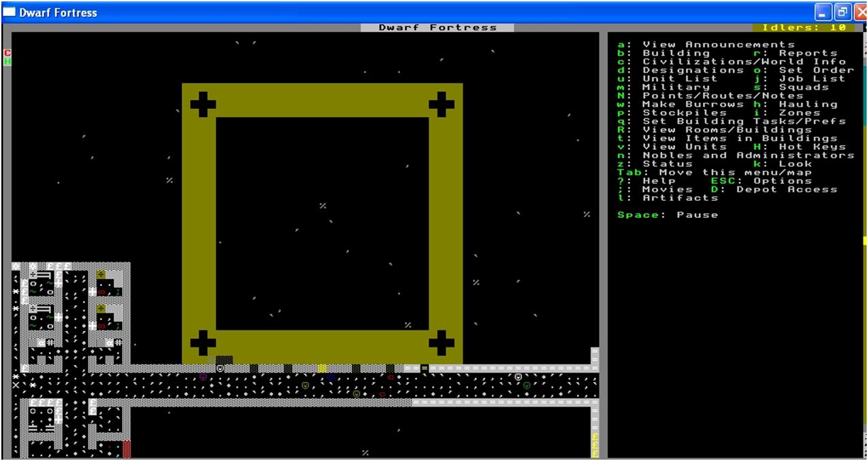The image size is (868, 461).
Task: Select Set Order option
Action: click(x=804, y=70)
